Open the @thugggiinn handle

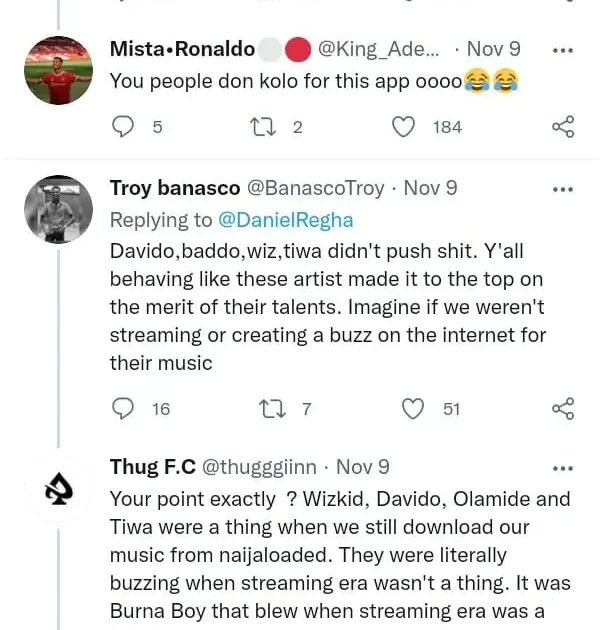260,467
